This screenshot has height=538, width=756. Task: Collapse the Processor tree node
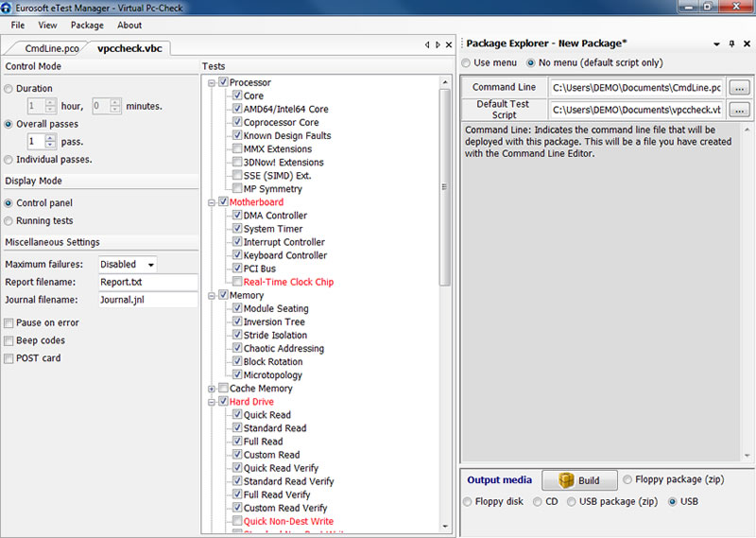point(211,83)
